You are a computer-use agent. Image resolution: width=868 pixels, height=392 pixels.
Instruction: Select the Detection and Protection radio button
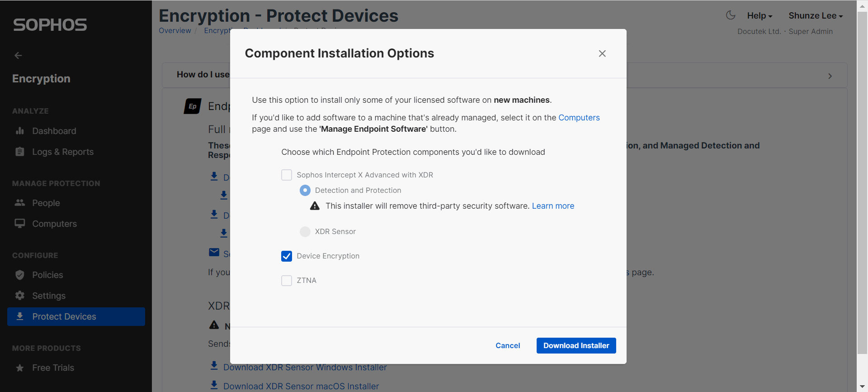click(305, 191)
